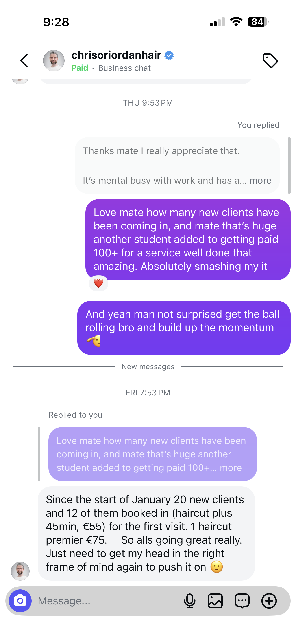Tap the heart reaction on message

coord(99,284)
